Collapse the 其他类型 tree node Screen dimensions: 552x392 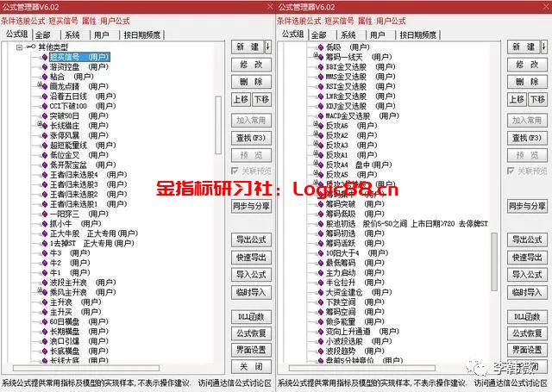point(20,47)
